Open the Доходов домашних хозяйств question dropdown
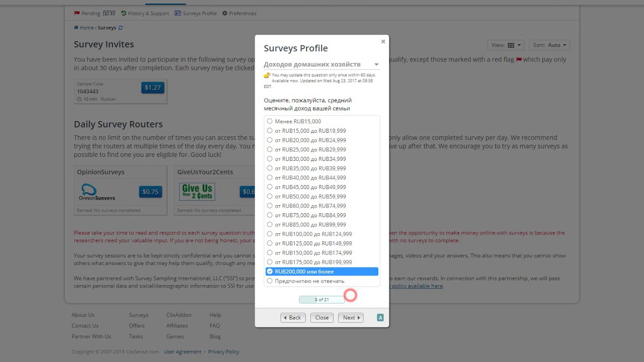The width and height of the screenshot is (644, 362). click(321, 64)
